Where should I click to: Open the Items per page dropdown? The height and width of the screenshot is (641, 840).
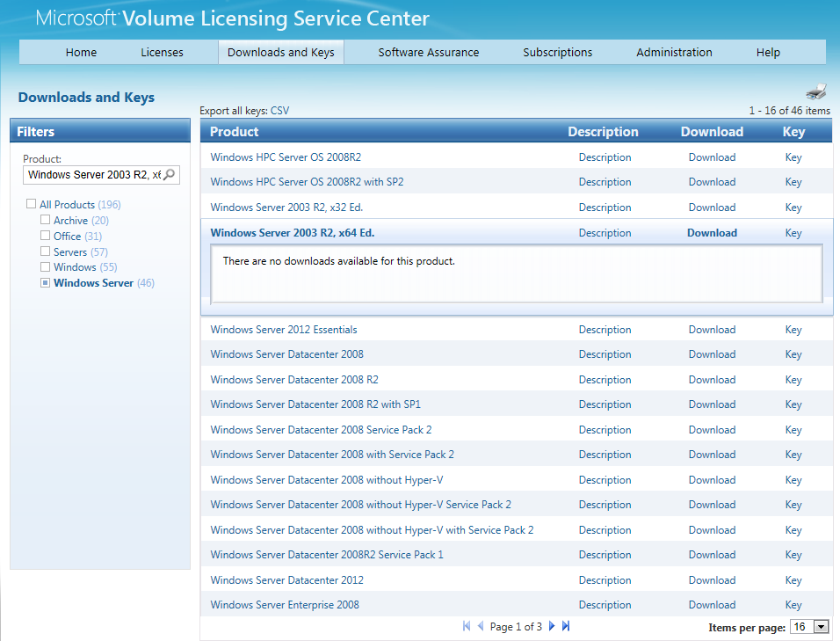tap(821, 627)
